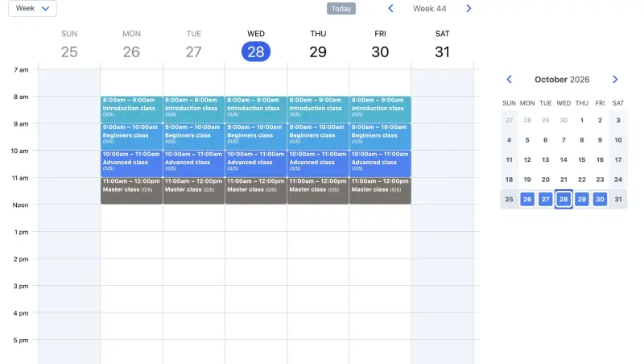The width and height of the screenshot is (644, 364).
Task: Open Friday 10:00am Advanced class
Action: [x=380, y=163]
